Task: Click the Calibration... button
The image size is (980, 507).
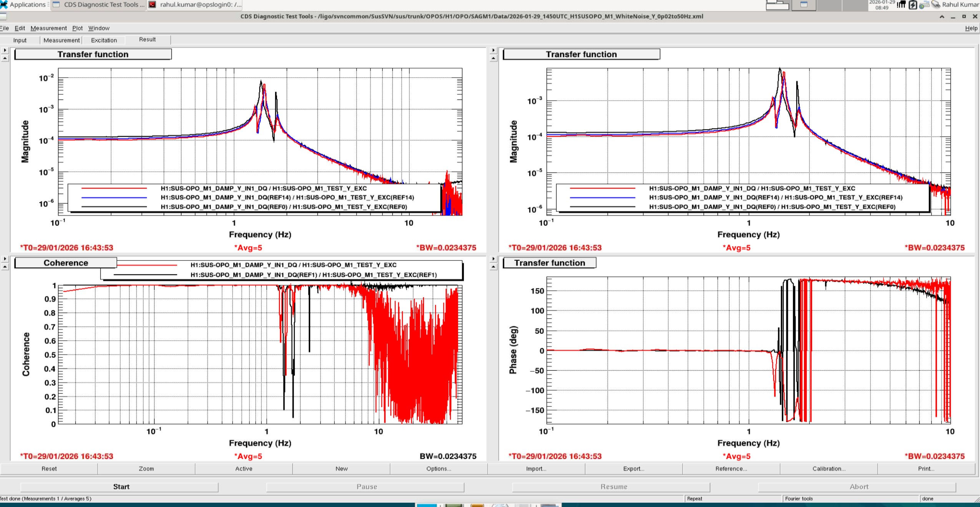Action: pos(829,469)
